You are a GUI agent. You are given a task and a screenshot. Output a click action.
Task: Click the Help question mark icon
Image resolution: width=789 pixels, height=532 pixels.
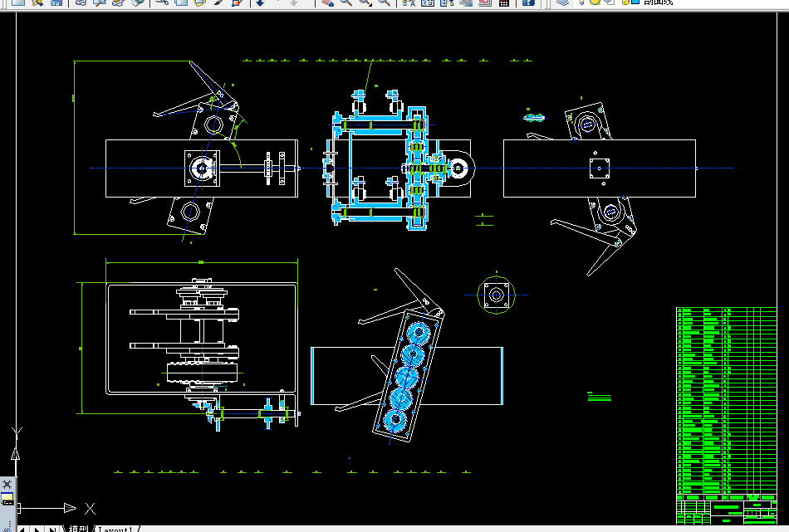point(528,2)
